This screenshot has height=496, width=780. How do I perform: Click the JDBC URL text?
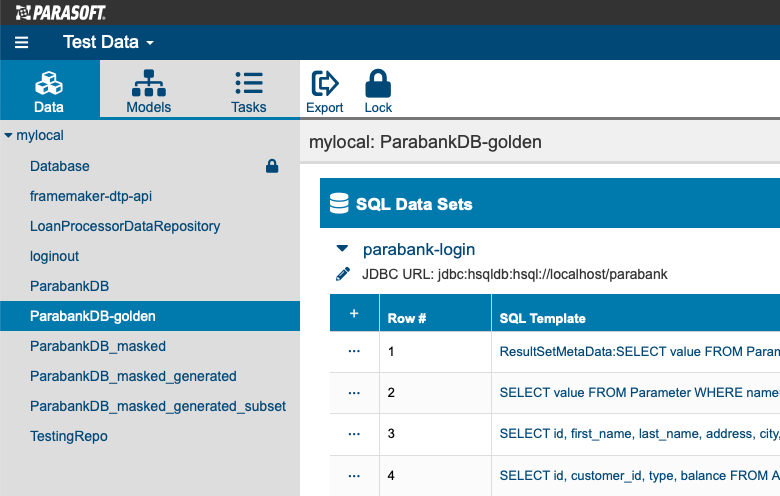pyautogui.click(x=515, y=274)
